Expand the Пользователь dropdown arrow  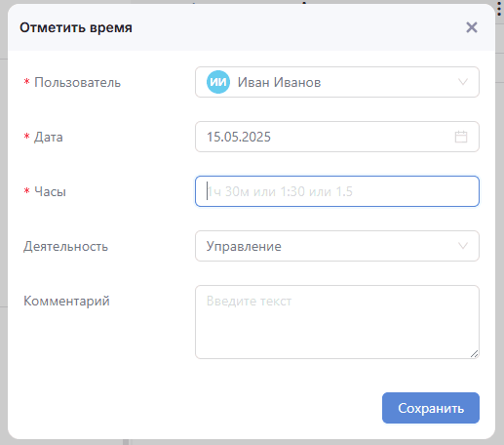463,82
